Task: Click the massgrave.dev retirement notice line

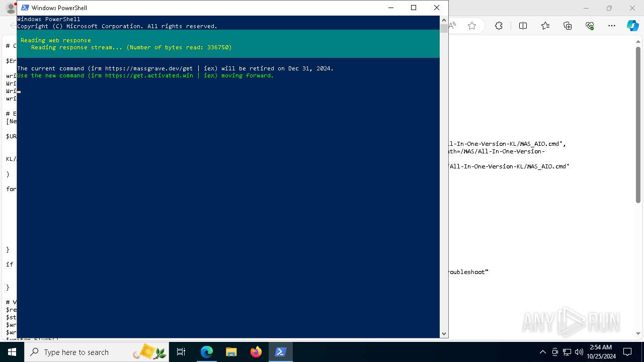Action: click(176, 68)
